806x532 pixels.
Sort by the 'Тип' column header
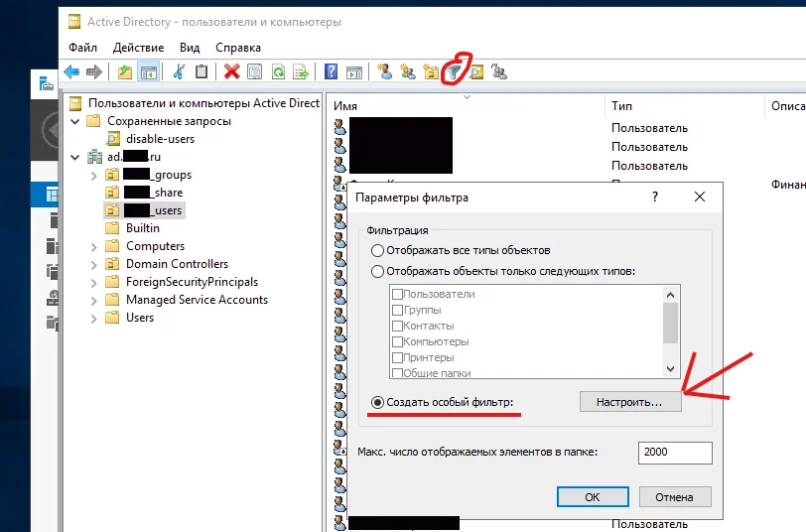pos(684,106)
